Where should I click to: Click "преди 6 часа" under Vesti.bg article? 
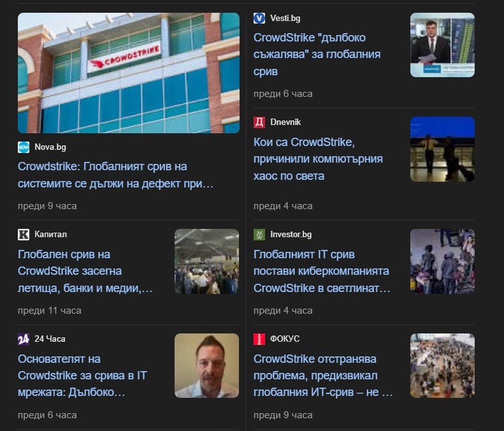pyautogui.click(x=283, y=94)
